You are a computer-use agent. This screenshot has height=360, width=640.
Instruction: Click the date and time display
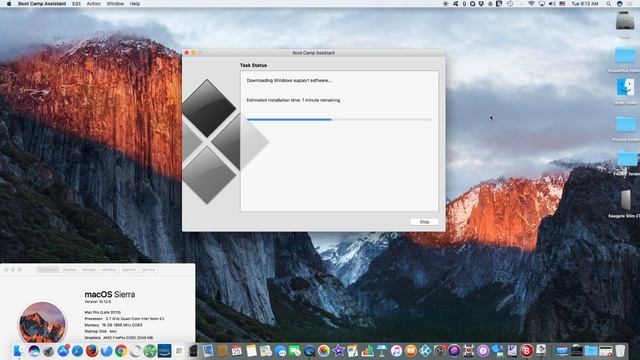pos(585,4)
